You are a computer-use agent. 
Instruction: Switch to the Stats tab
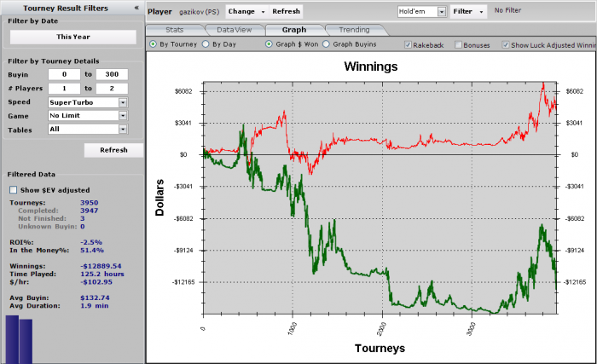point(175,30)
